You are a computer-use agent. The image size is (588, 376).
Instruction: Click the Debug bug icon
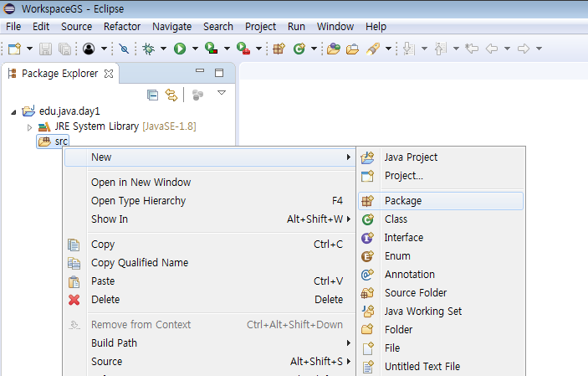click(x=149, y=49)
